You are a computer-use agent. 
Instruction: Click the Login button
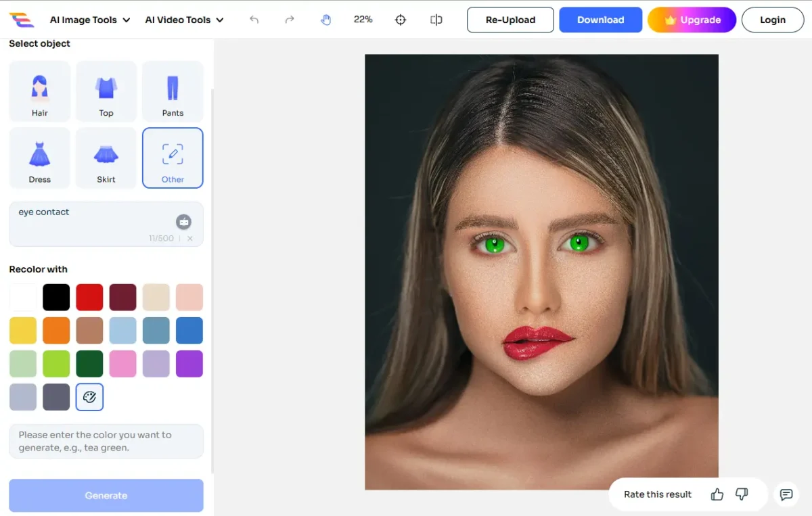[x=772, y=20]
